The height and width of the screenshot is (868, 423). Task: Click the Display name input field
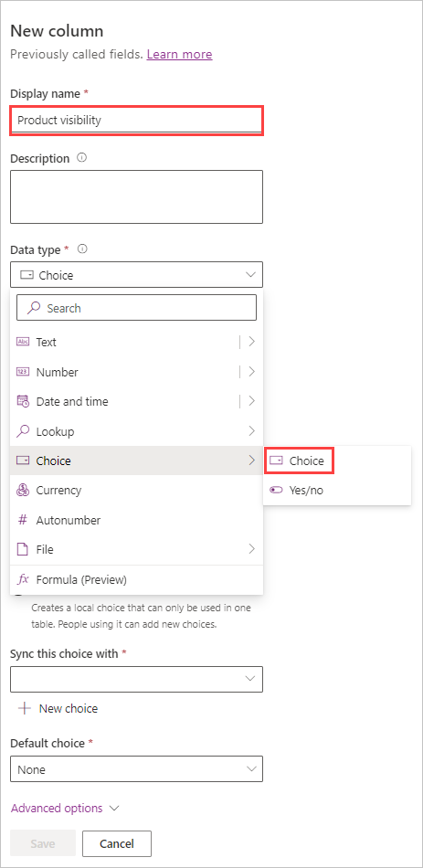tap(136, 120)
